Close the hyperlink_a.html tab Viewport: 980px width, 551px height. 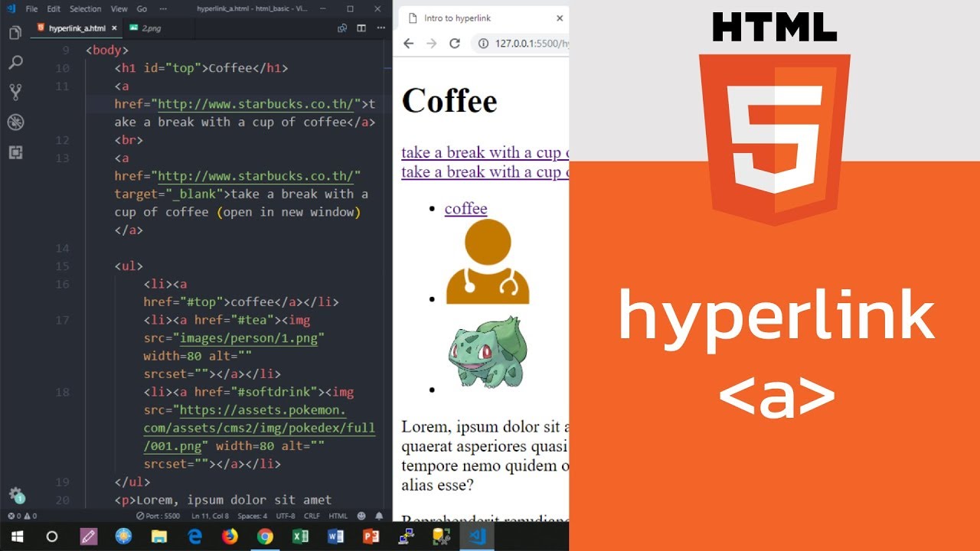pyautogui.click(x=114, y=28)
